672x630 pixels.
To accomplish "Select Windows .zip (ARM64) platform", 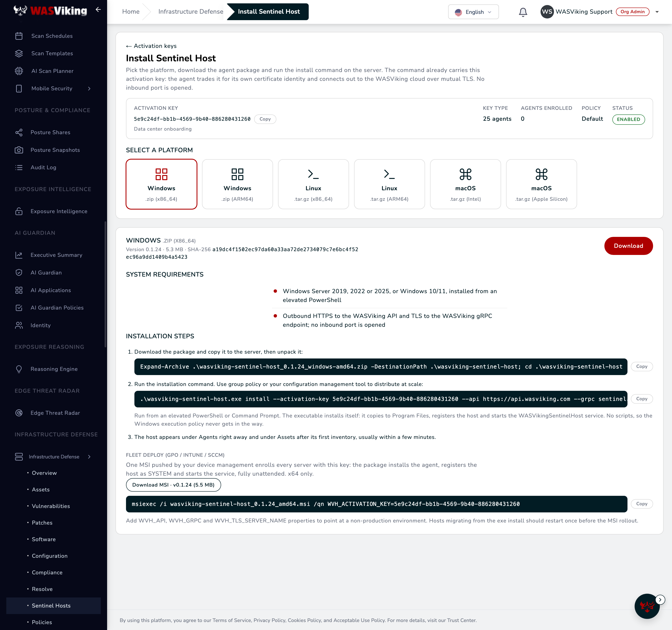I will [x=237, y=184].
